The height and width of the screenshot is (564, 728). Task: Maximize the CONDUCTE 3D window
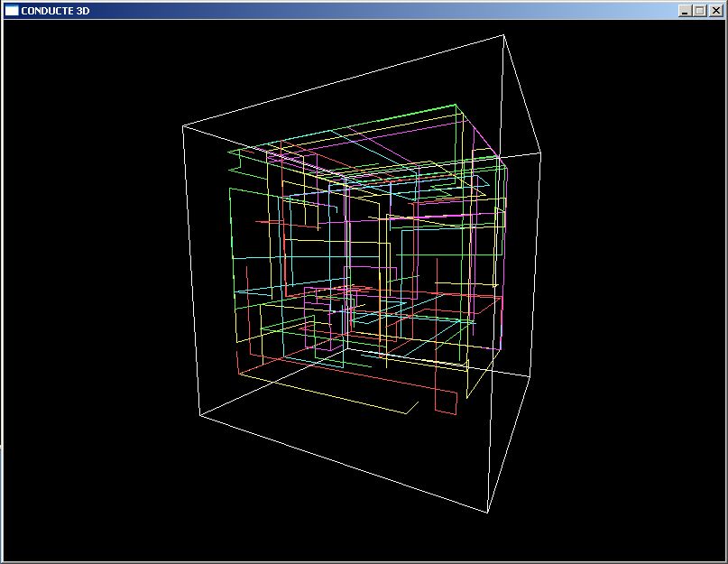point(700,11)
